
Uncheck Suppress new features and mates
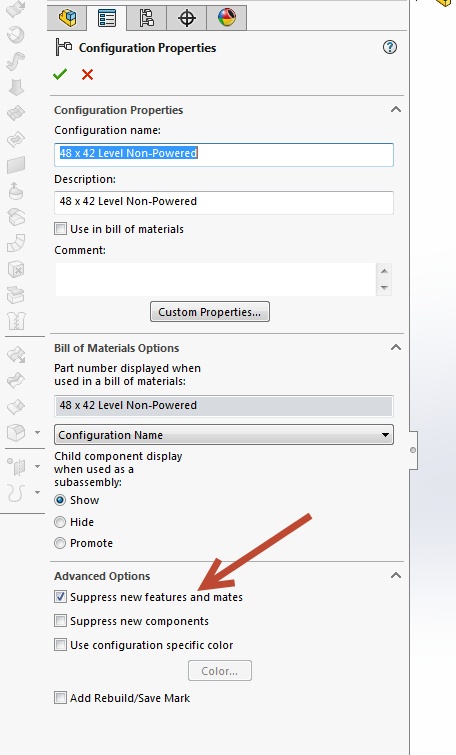(60, 597)
